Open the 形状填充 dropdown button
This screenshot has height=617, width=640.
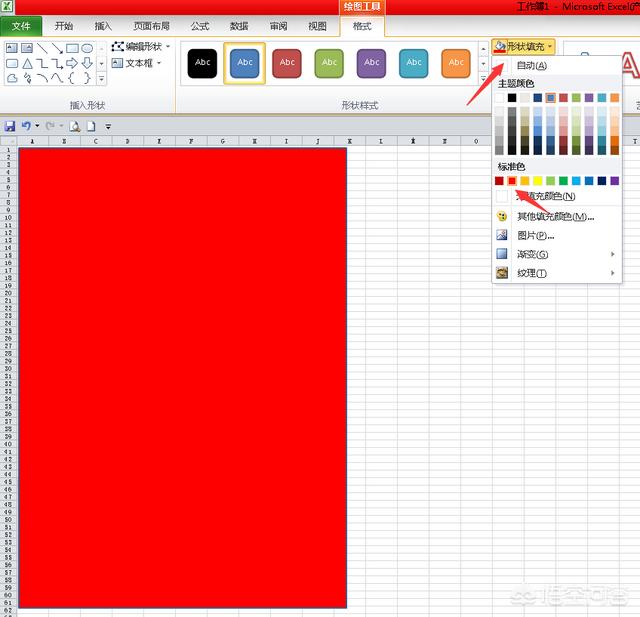[523, 47]
